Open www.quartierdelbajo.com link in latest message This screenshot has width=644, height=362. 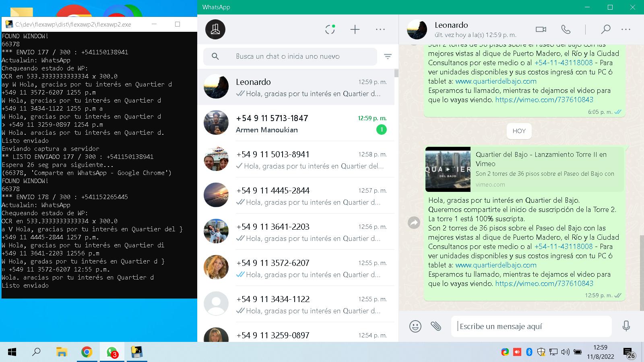[x=496, y=265]
